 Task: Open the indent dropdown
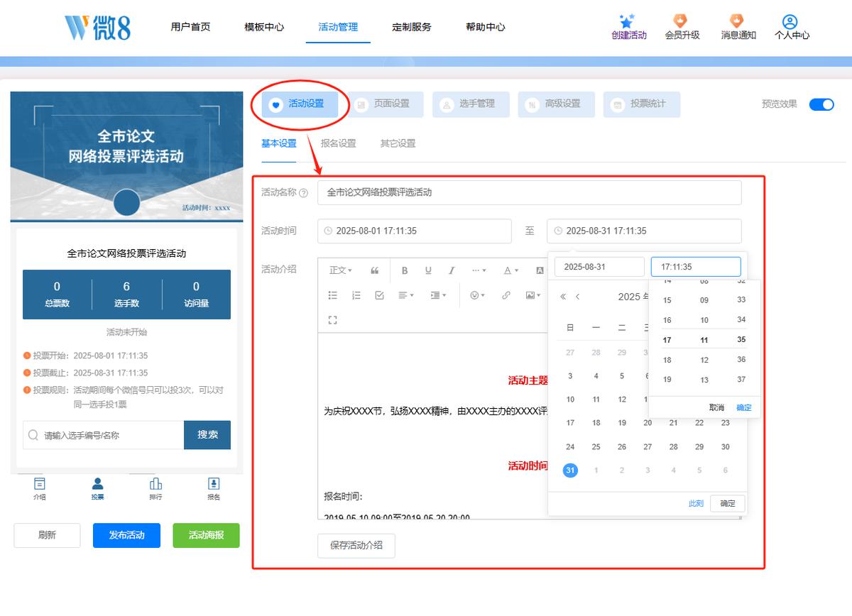[438, 295]
